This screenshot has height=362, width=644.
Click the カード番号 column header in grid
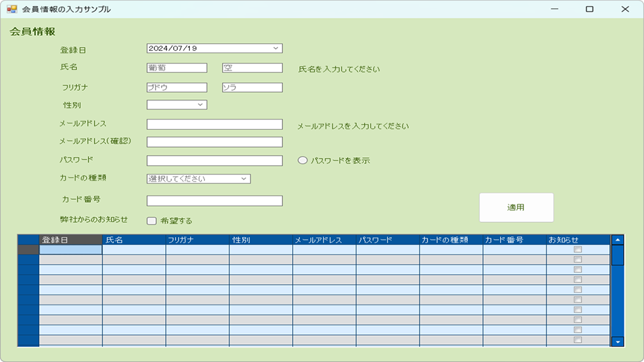[515, 240]
